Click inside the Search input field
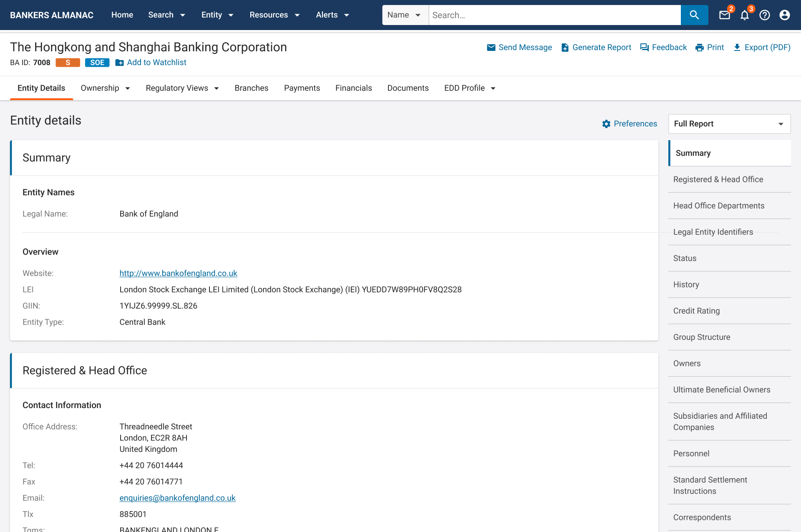 pyautogui.click(x=554, y=15)
